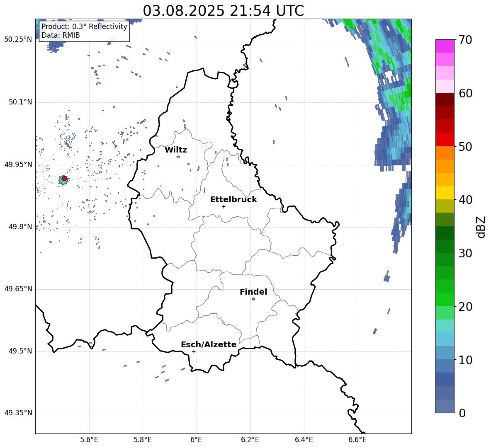Click the Ettelbruck city label
The width and height of the screenshot is (491, 448).
coord(233,200)
